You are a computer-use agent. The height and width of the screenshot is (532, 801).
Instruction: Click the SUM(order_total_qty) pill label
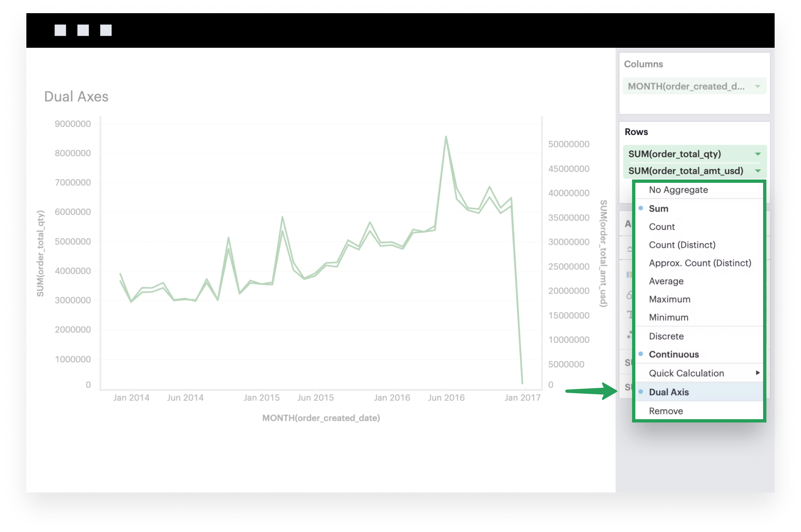(675, 154)
